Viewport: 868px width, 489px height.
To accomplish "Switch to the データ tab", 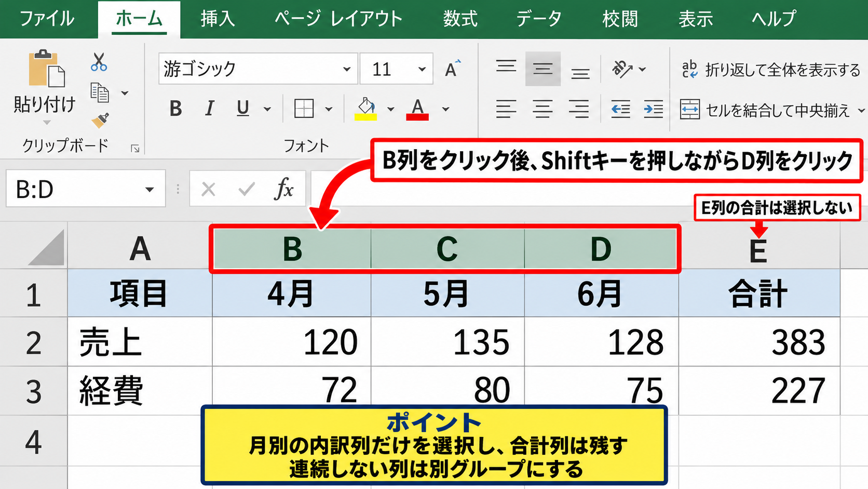I will point(539,19).
